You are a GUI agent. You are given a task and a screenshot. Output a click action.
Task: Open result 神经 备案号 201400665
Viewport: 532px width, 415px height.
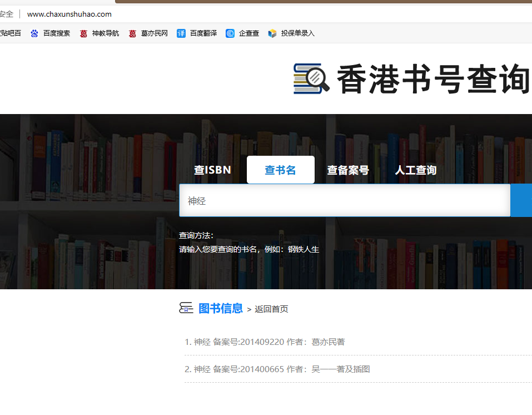(277, 369)
